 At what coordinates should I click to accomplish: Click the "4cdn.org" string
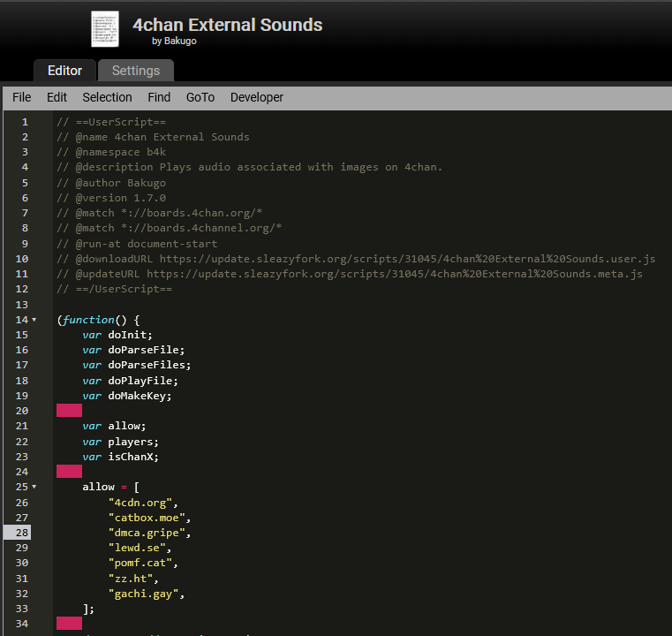(140, 503)
